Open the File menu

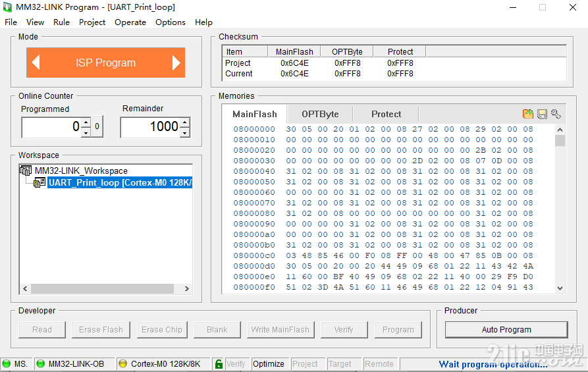coord(11,22)
